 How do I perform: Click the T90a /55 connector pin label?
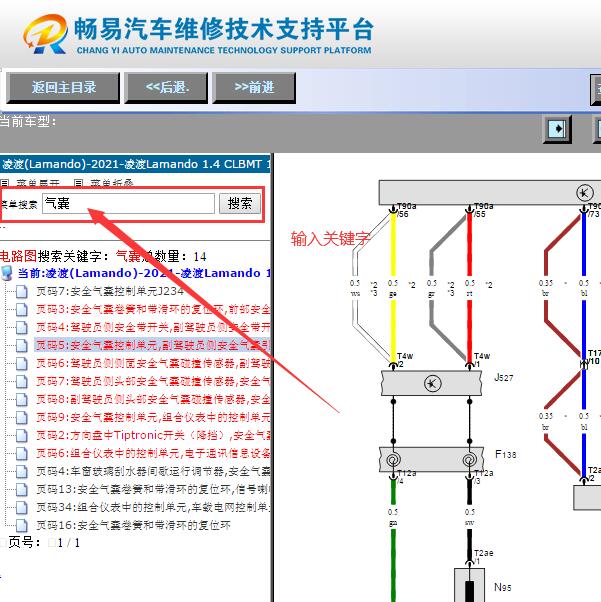(483, 210)
